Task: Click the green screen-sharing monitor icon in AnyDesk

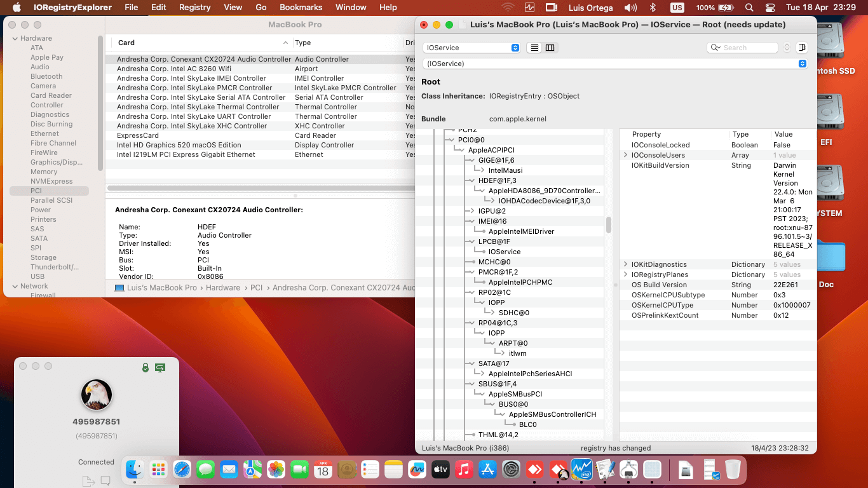Action: 160,367
